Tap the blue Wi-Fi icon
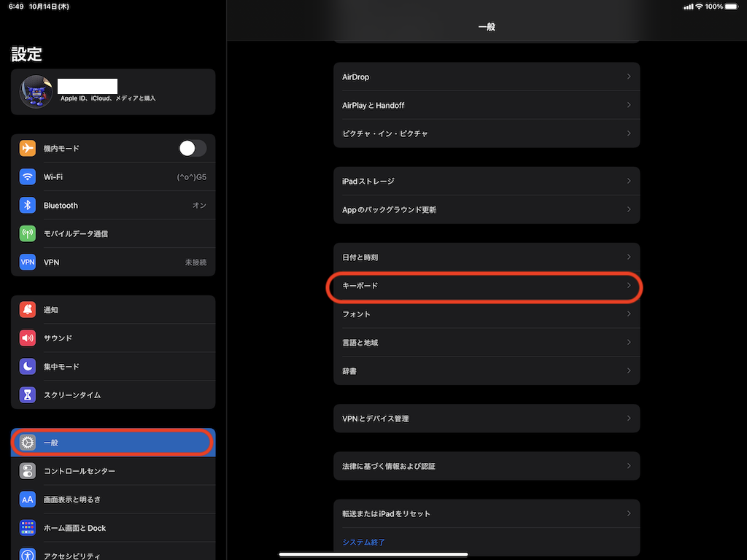The image size is (747, 560). click(x=28, y=176)
